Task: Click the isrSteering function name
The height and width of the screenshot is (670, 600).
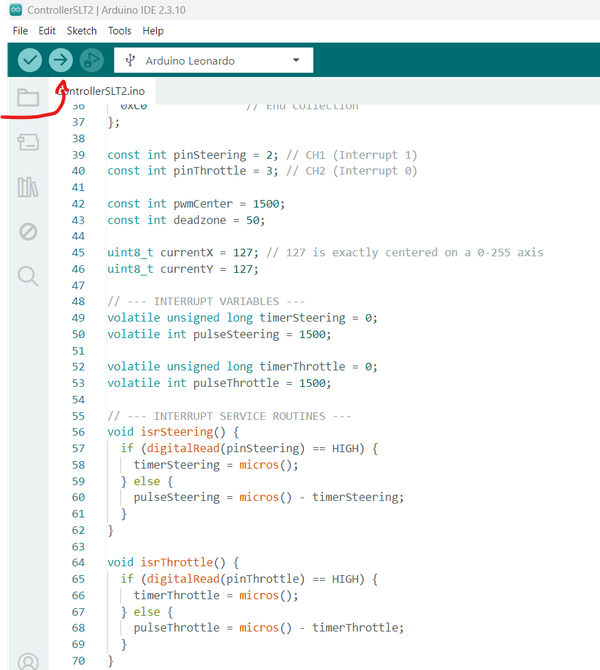Action: pos(176,432)
